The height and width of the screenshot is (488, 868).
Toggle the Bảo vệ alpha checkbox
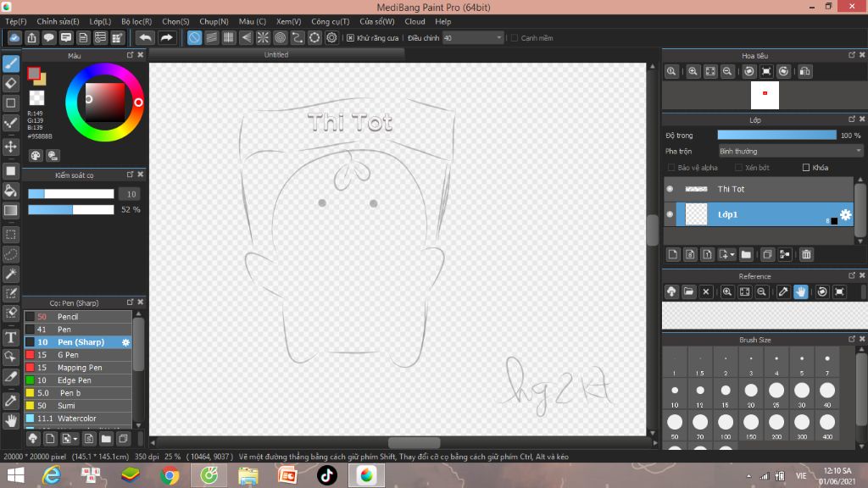[x=671, y=168]
